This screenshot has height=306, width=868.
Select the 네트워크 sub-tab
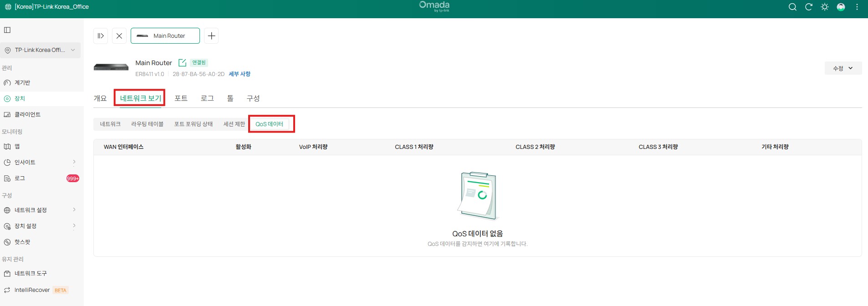110,124
